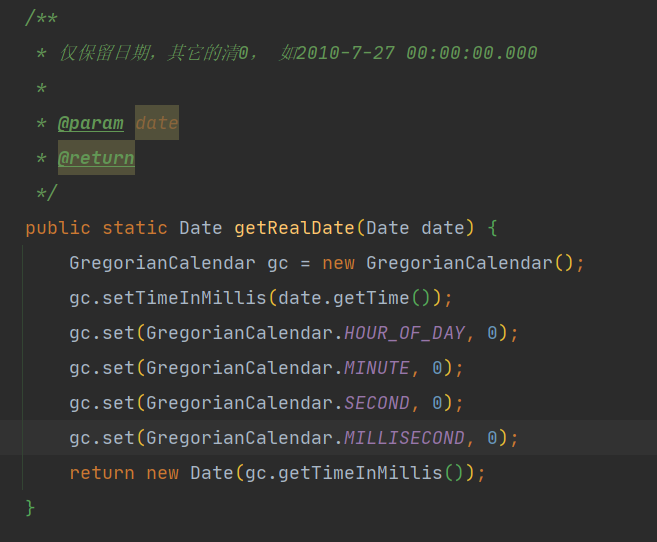
Task: Click the 'new' keyword before GregorianCalendar()
Action: 339,263
